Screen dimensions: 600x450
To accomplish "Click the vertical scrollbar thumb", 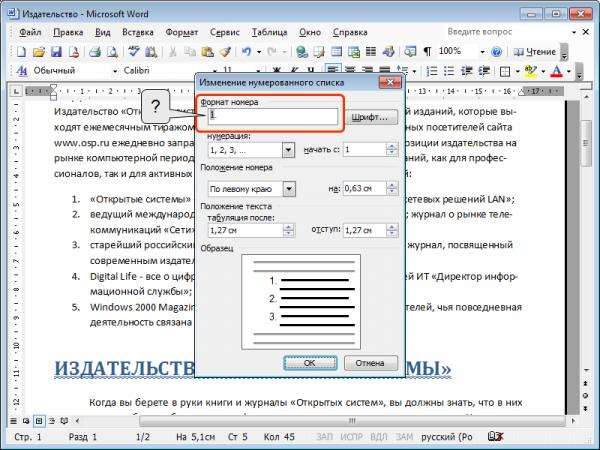I will [586, 143].
